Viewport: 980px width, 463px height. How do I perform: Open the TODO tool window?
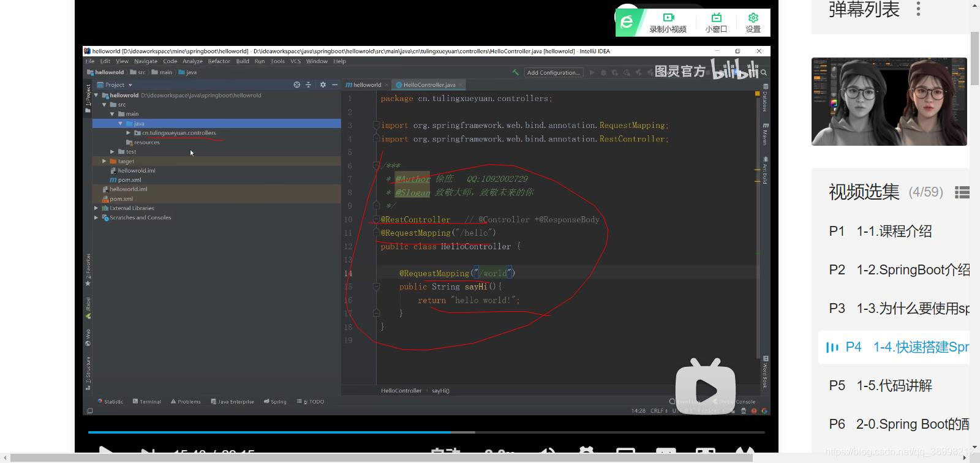pyautogui.click(x=311, y=402)
